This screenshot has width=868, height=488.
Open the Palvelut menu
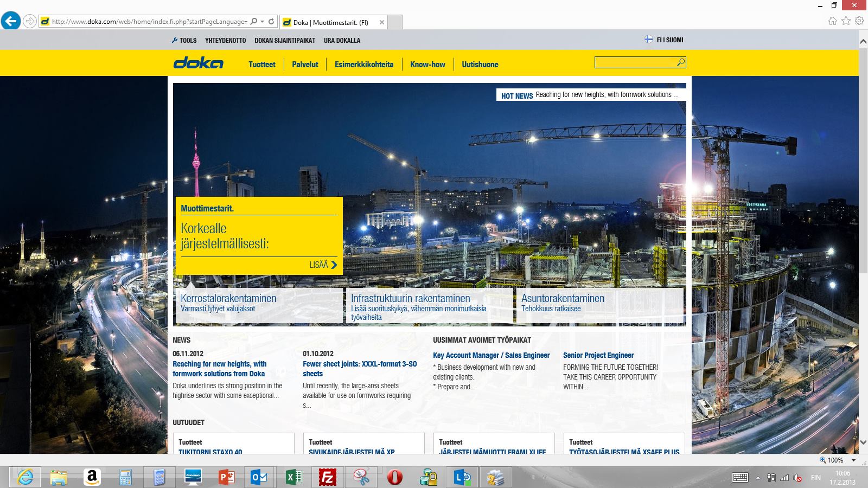(x=305, y=64)
